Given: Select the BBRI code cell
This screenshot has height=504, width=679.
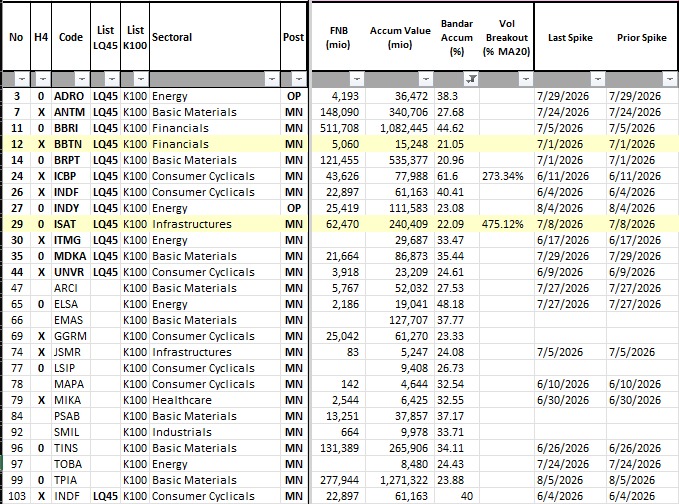Looking at the screenshot, I should [x=71, y=128].
